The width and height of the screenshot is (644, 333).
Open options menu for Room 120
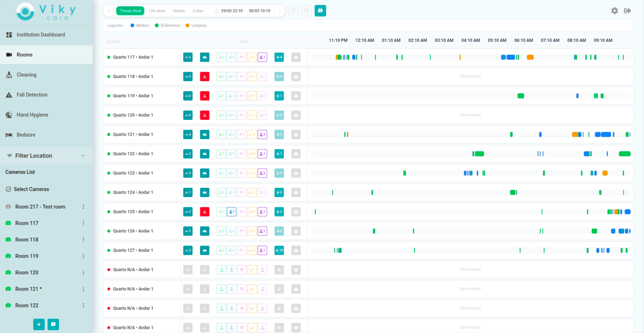pyautogui.click(x=83, y=273)
